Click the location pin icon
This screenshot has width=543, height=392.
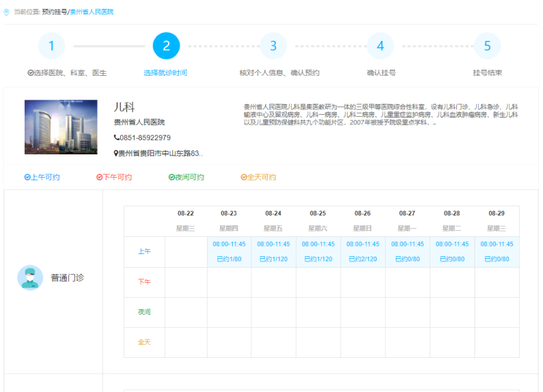click(7, 12)
